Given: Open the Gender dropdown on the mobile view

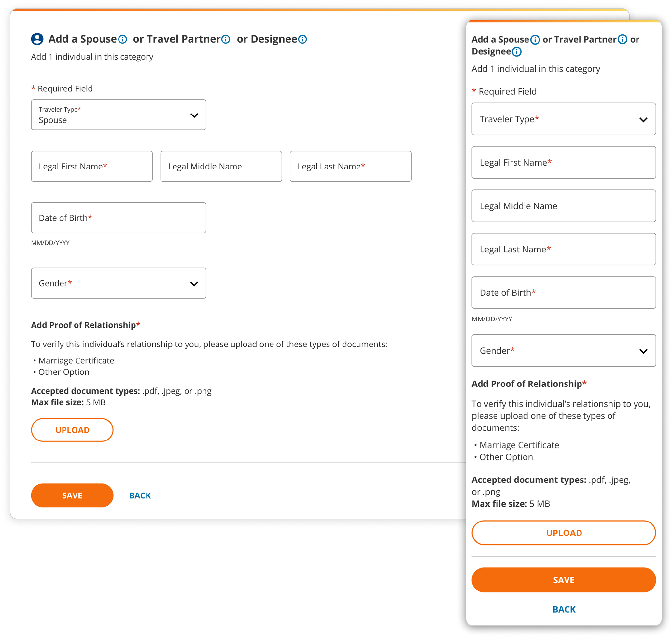Looking at the screenshot, I should click(563, 351).
